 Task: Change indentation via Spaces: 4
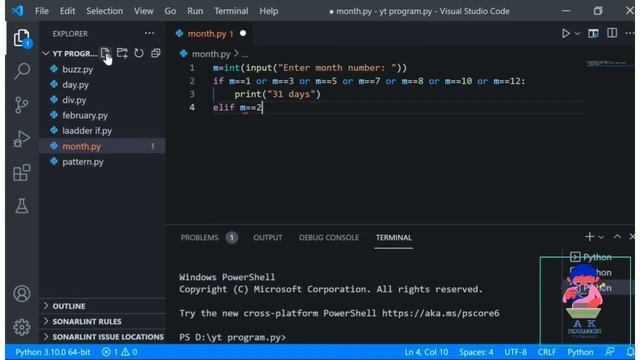pos(476,352)
